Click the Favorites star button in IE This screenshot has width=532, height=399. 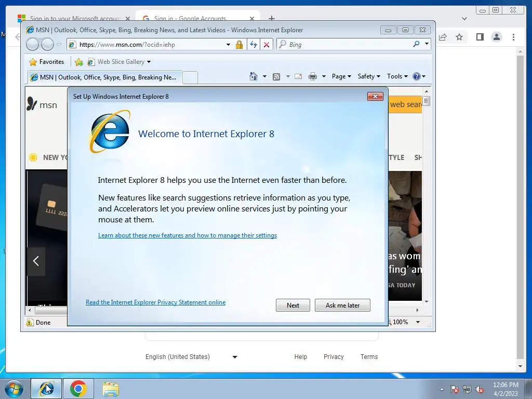(46, 62)
